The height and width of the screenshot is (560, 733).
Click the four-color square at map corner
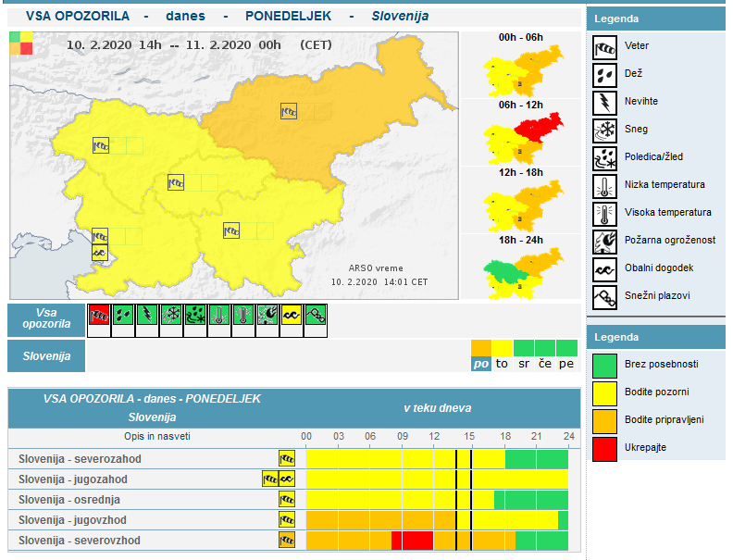coord(21,43)
